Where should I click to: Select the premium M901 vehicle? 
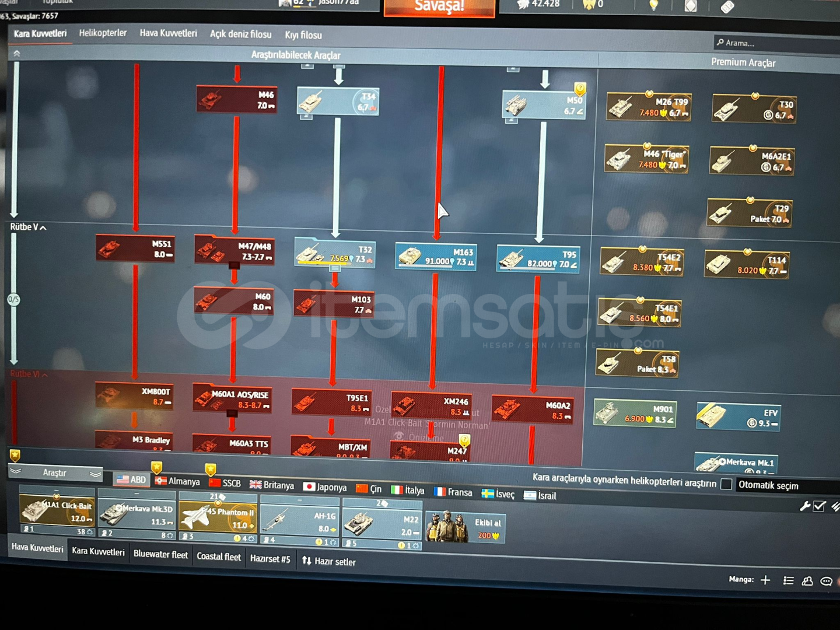pos(635,414)
